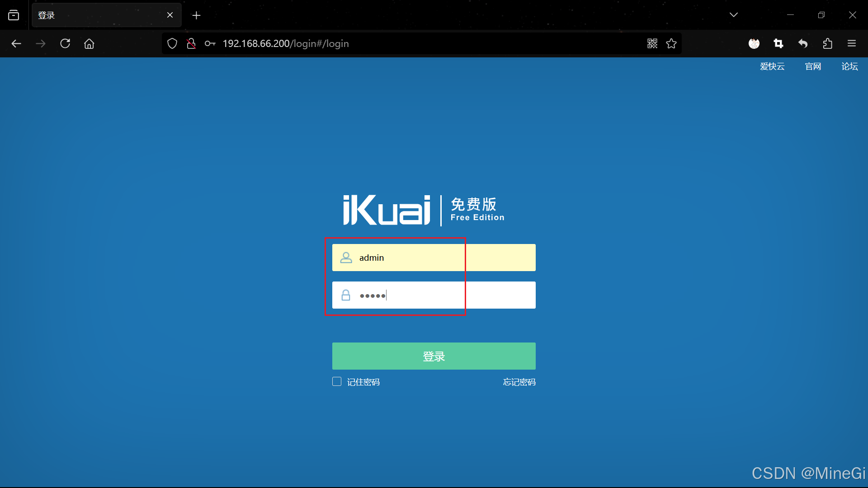Open tracking protection shield icon
The height and width of the screenshot is (488, 868).
(x=172, y=43)
